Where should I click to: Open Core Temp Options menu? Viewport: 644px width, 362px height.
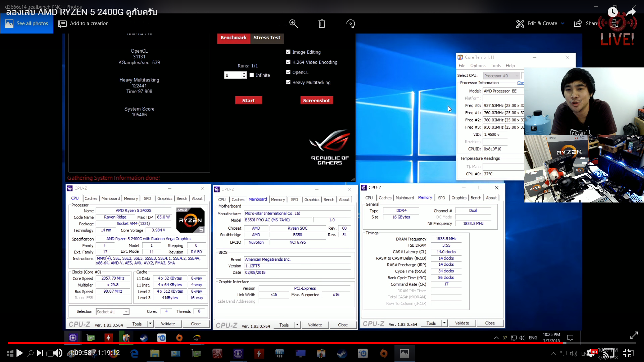(478, 66)
